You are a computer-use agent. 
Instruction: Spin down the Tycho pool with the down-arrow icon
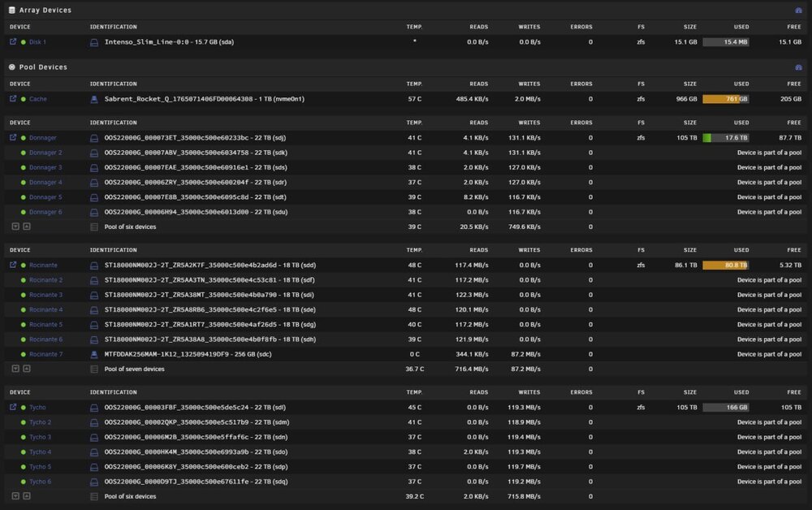[x=15, y=496]
